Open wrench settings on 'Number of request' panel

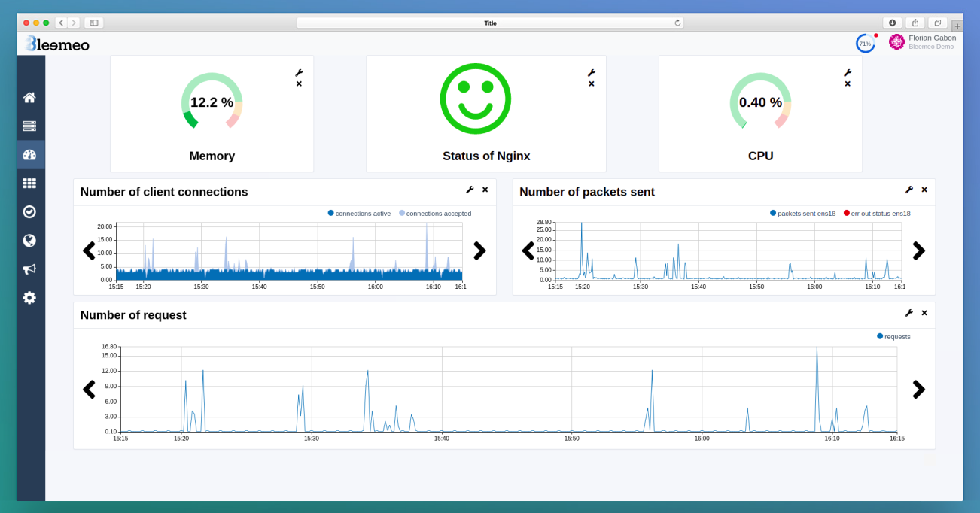coord(910,312)
